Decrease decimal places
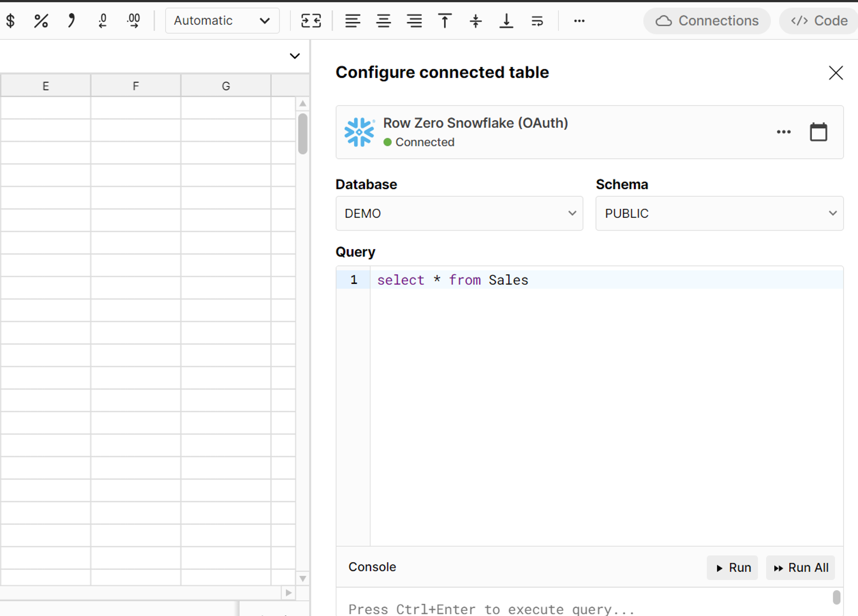This screenshot has height=616, width=858. [102, 21]
